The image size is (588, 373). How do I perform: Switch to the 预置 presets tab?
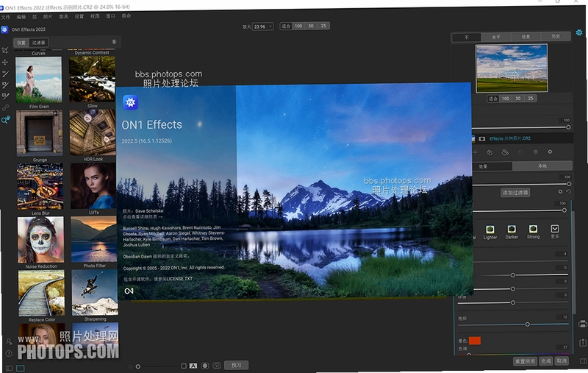tap(21, 43)
